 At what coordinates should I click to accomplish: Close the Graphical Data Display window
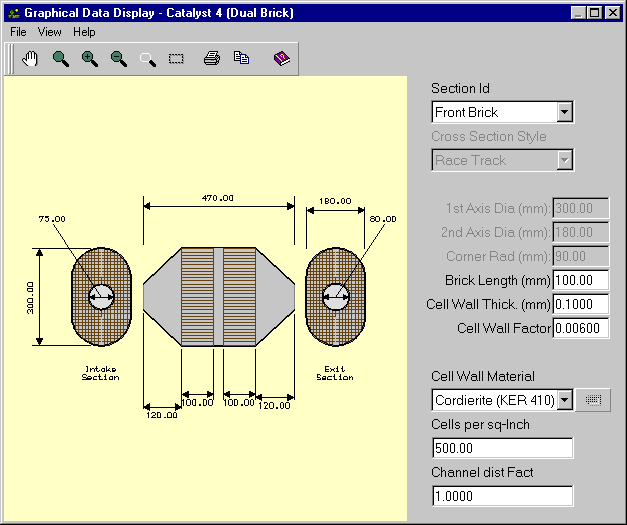[x=613, y=13]
